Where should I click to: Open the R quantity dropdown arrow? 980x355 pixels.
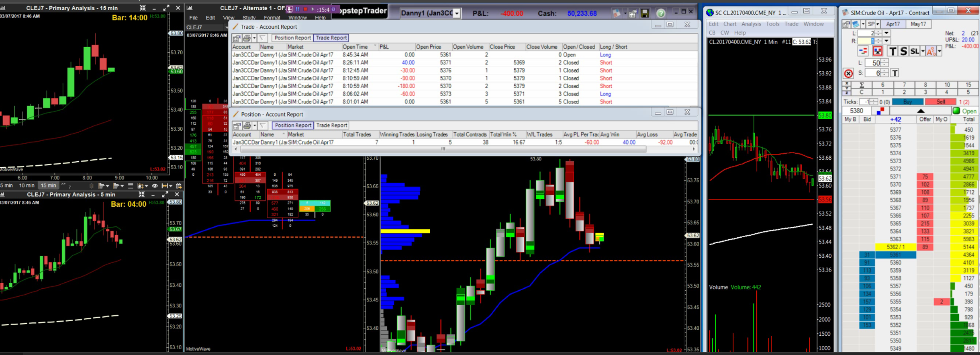886,41
